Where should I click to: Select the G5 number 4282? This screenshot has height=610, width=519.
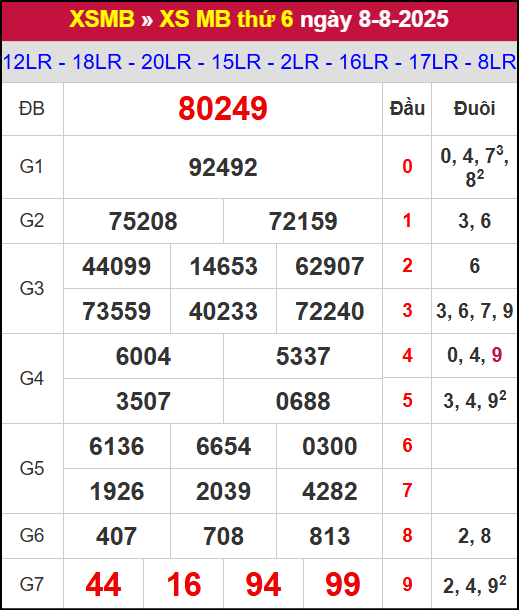coord(330,491)
